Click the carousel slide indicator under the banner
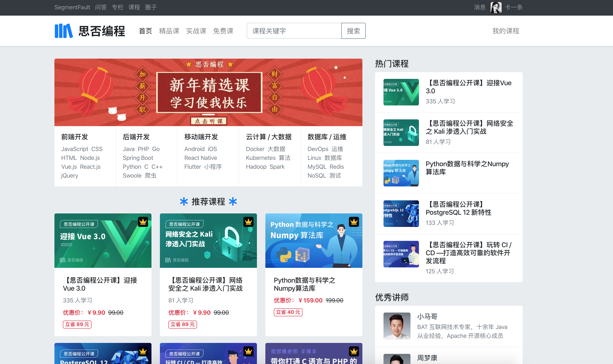 pyautogui.click(x=208, y=114)
